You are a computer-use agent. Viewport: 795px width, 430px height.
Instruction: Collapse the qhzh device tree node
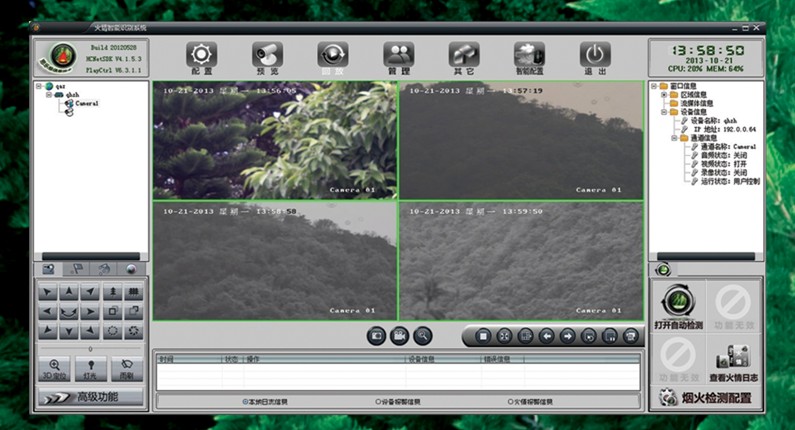point(48,95)
